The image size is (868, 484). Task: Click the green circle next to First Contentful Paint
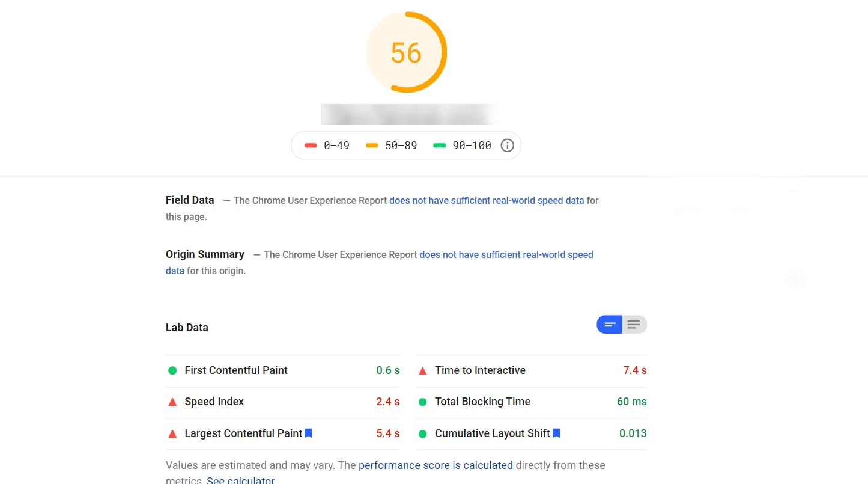click(x=172, y=370)
